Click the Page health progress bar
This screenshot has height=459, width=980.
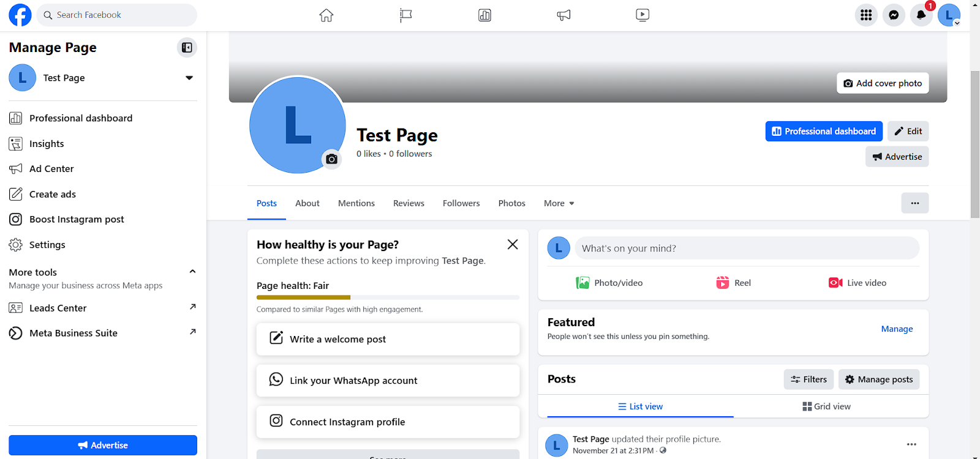click(x=388, y=297)
